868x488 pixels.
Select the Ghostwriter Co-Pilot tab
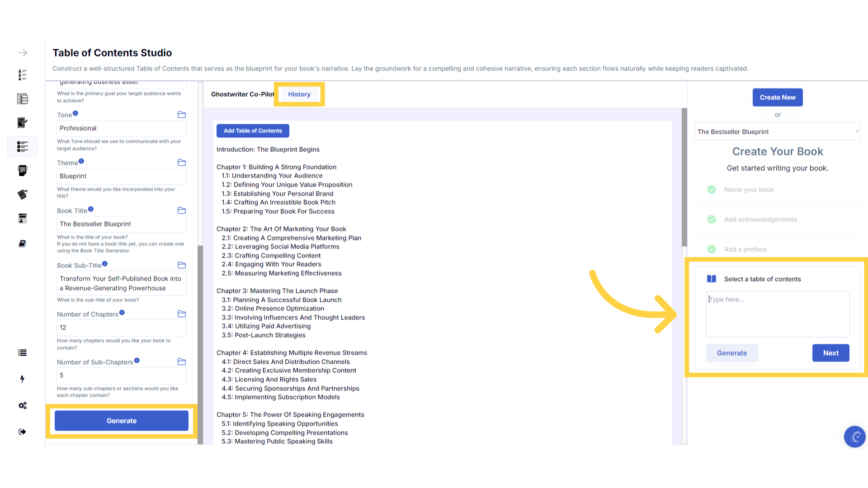tap(242, 94)
